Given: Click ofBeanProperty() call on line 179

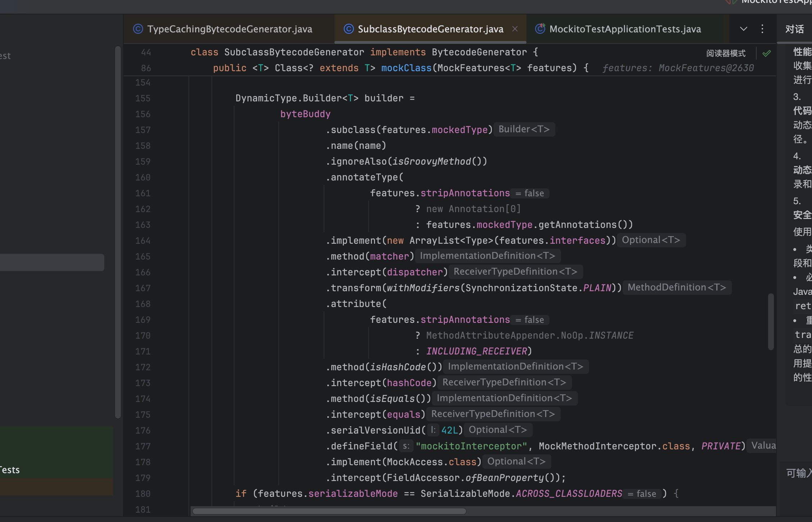Looking at the screenshot, I should click(510, 478).
